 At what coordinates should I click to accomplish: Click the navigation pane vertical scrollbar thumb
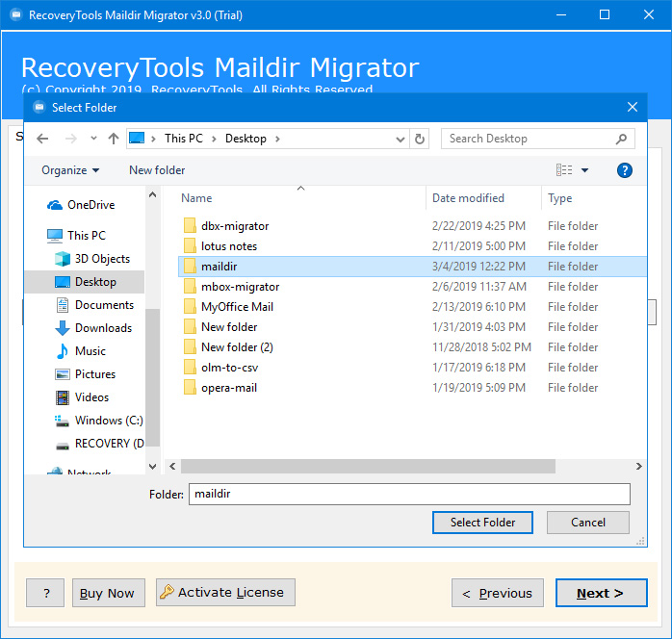click(152, 377)
